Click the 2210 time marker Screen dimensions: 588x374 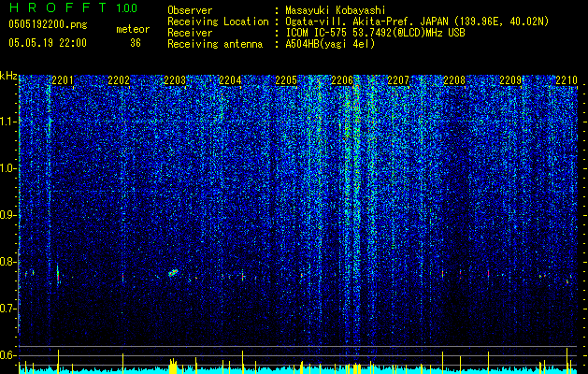566,80
